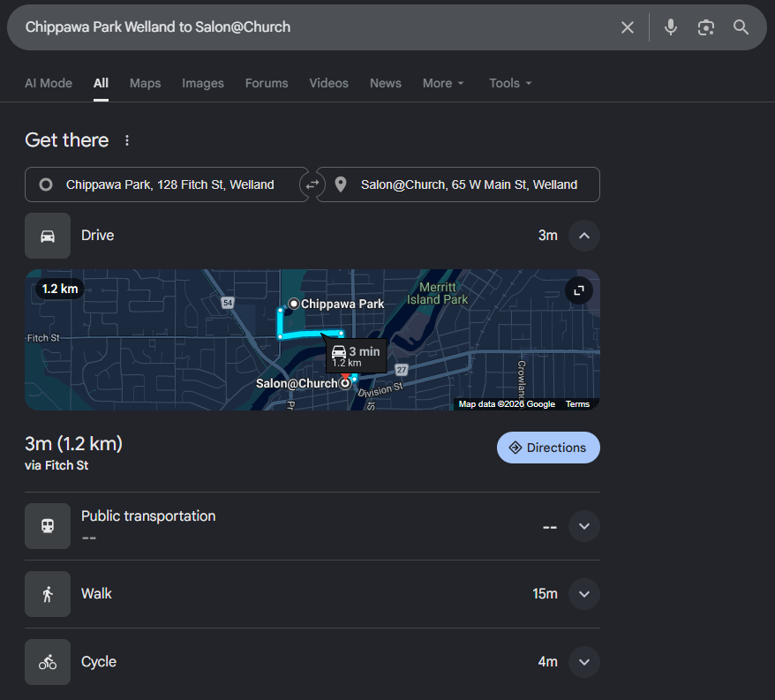Expand the Walk directions section

pos(584,594)
